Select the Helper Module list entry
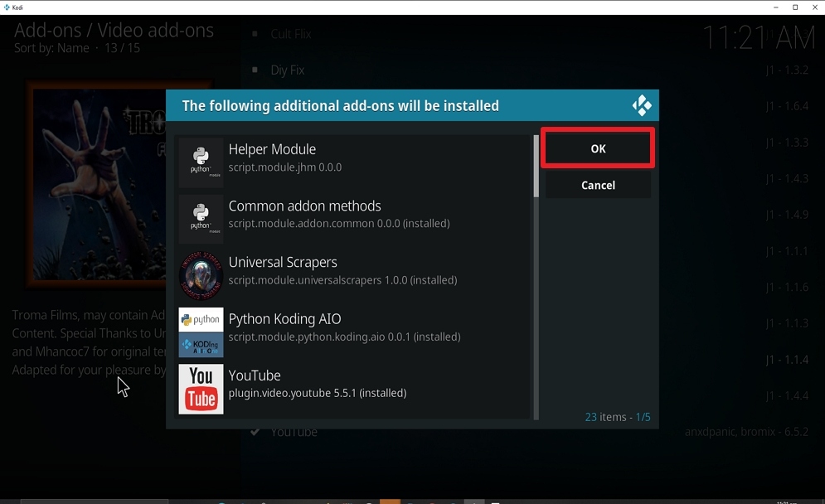The image size is (825, 504). (352, 162)
